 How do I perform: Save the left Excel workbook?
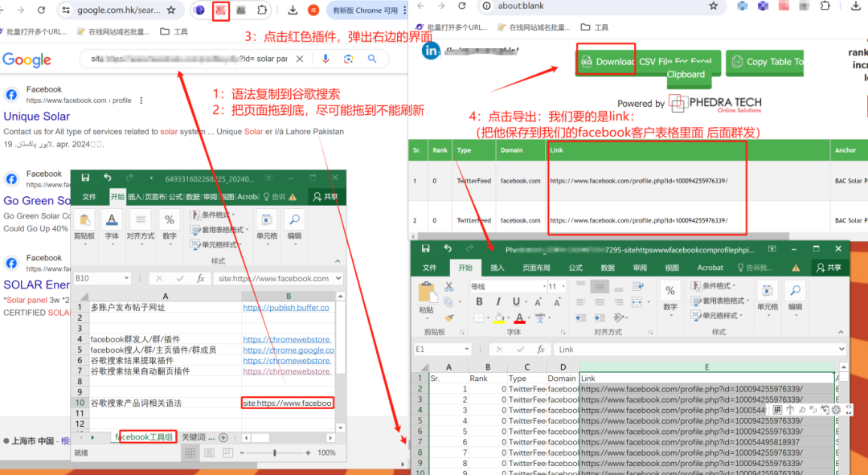(85, 178)
